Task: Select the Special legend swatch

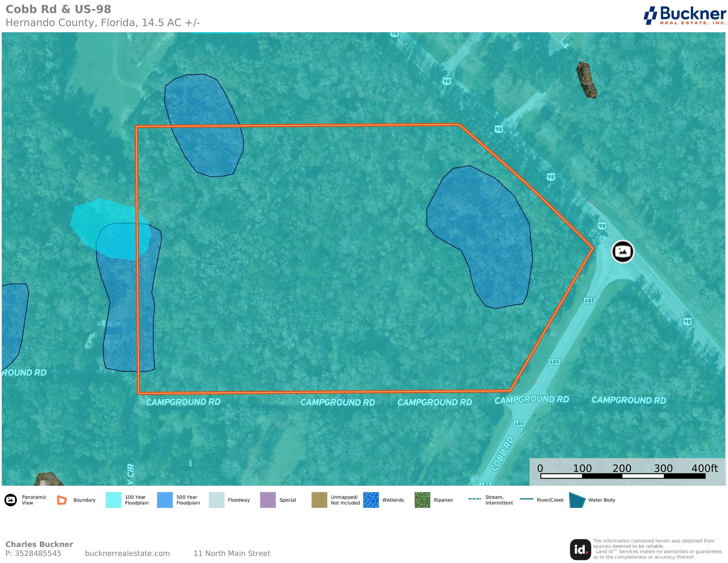Action: point(268,500)
